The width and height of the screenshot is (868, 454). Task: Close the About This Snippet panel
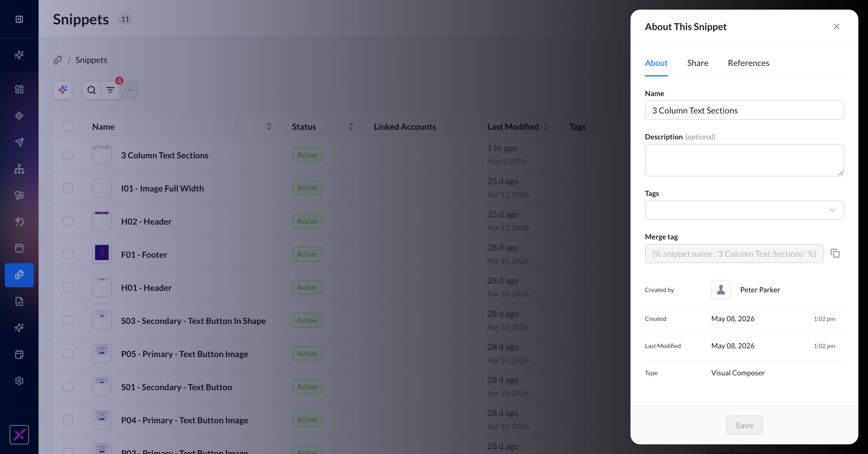[x=836, y=26]
